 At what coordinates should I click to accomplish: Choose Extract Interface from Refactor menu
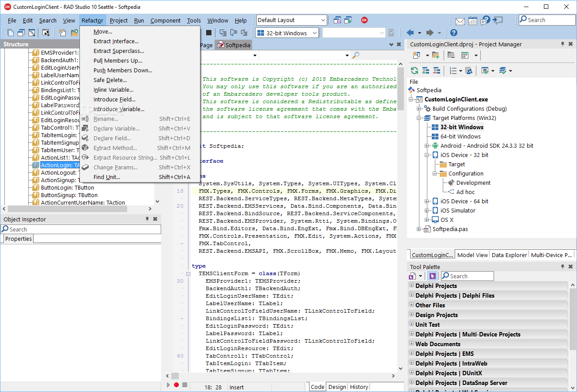click(116, 41)
